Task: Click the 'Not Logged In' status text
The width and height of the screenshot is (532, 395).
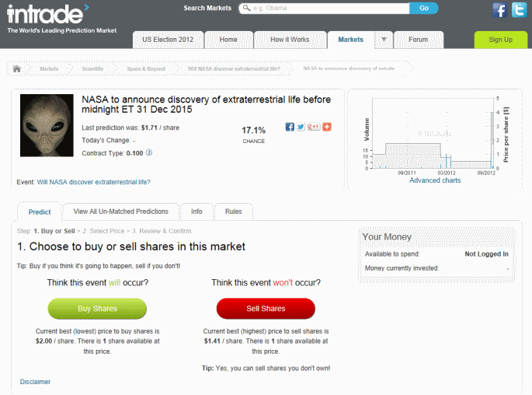Action: (486, 254)
